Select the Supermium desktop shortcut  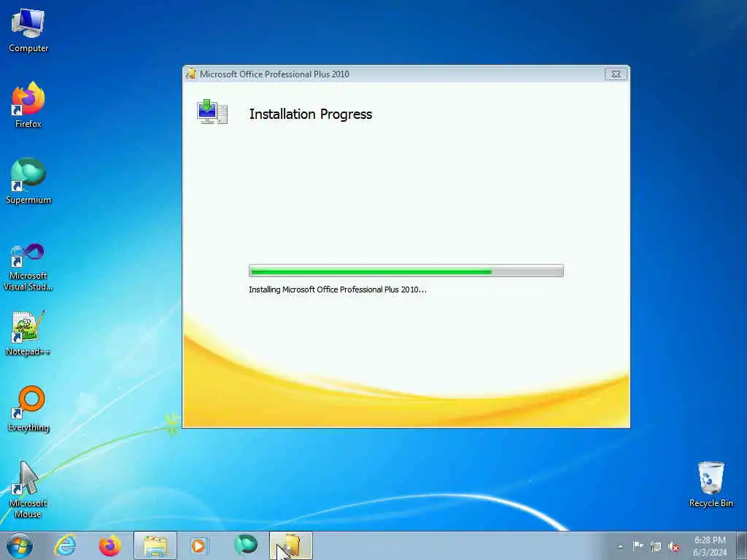pyautogui.click(x=28, y=181)
